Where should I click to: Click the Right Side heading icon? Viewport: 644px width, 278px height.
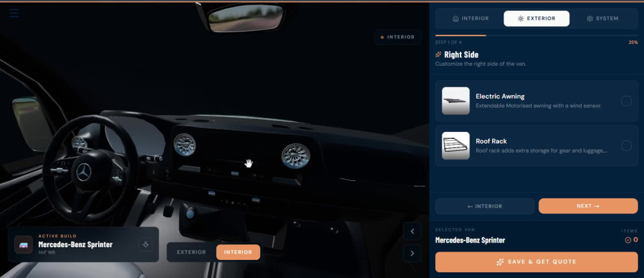(x=438, y=54)
